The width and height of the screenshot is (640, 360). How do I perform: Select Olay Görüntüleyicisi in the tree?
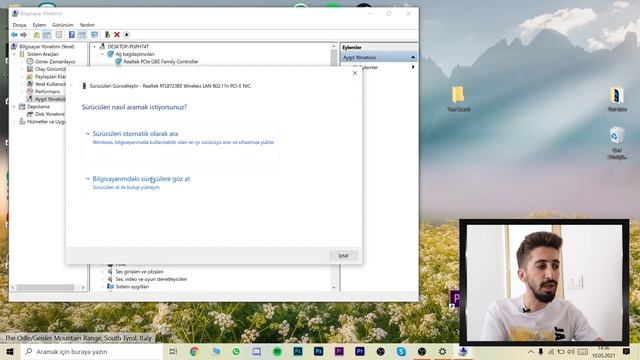(46, 69)
